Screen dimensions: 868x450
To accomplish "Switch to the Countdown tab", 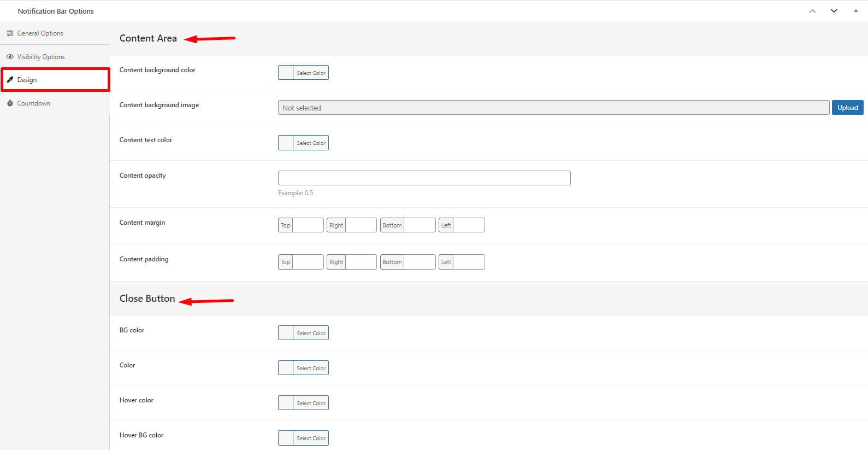I will 33,103.
